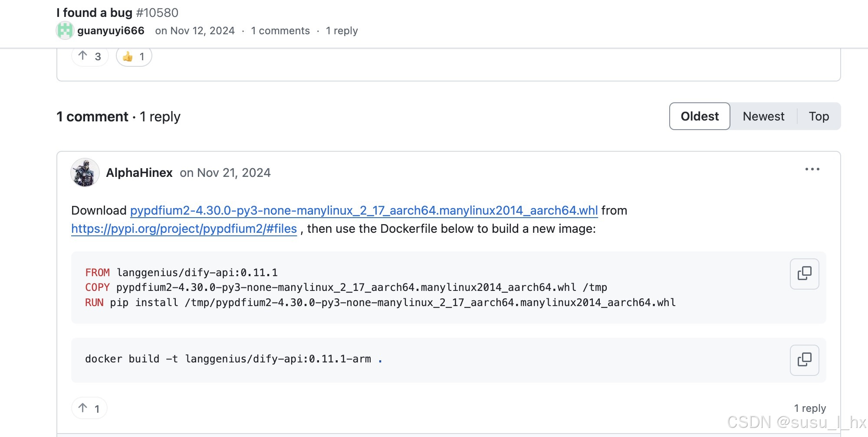The width and height of the screenshot is (868, 437).
Task: Open the pypdfium2 aarch64 wheel link
Action: click(x=364, y=211)
